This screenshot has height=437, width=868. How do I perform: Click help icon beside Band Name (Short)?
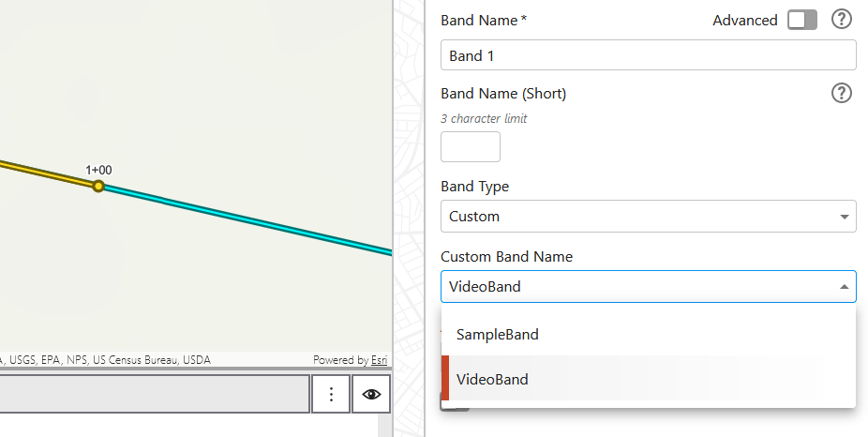(842, 93)
